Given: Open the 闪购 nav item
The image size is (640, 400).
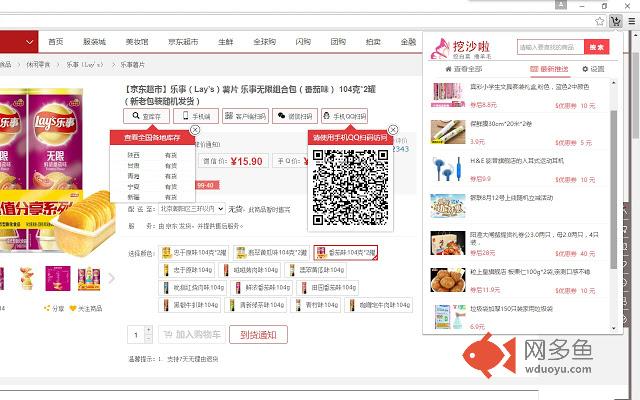Looking at the screenshot, I should [x=303, y=42].
